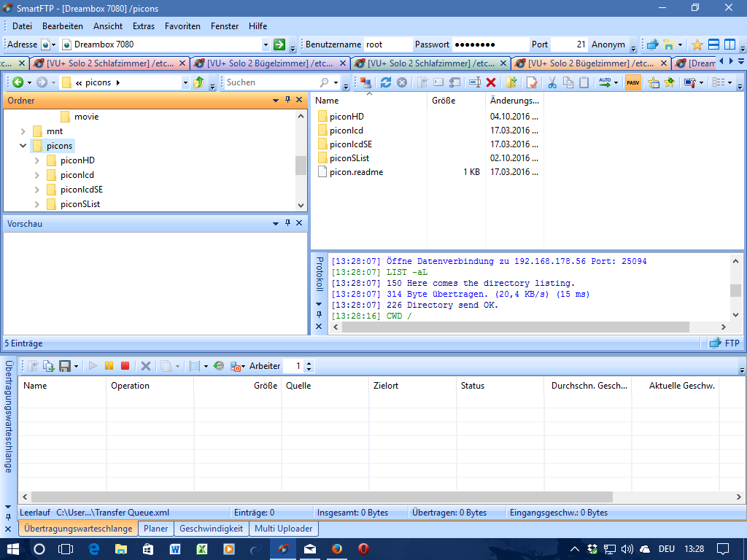Click the red Stop button in transfer queue
The height and width of the screenshot is (560, 747).
(x=125, y=366)
